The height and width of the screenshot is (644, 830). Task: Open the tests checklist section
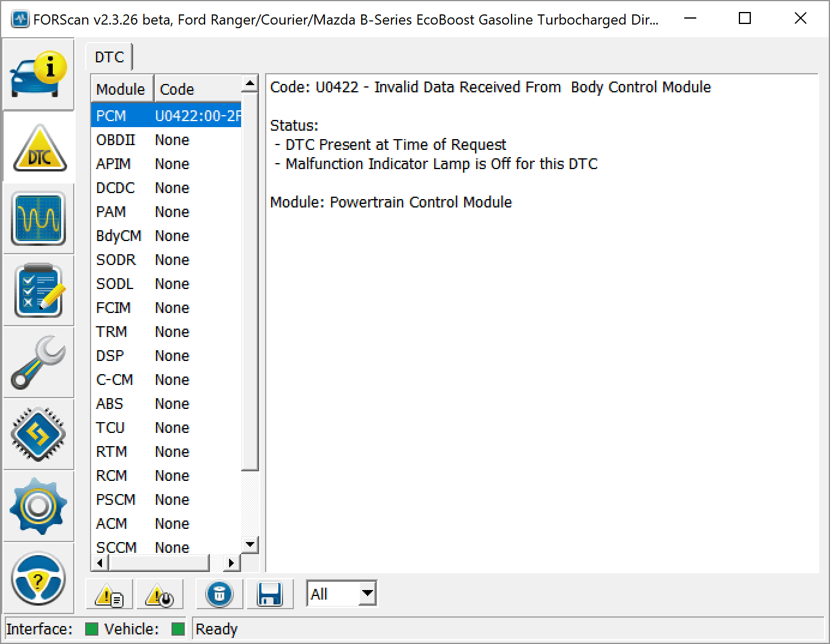click(x=38, y=291)
